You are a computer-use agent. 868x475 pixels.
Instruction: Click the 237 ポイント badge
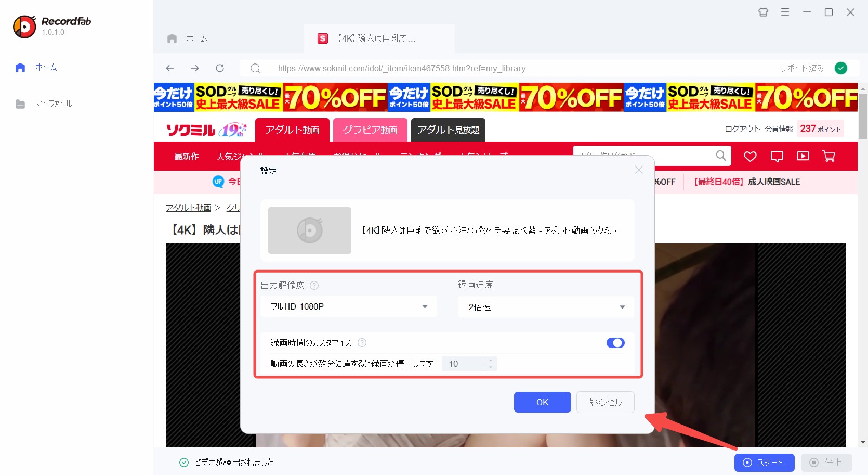pos(820,129)
